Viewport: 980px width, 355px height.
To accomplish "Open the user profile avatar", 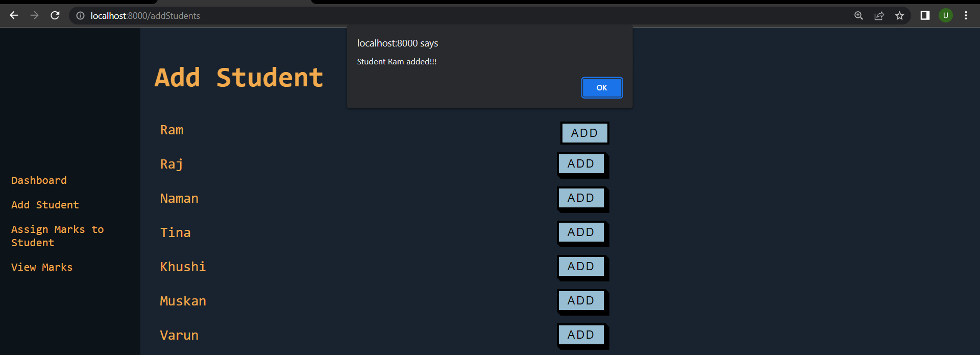I will pos(945,16).
